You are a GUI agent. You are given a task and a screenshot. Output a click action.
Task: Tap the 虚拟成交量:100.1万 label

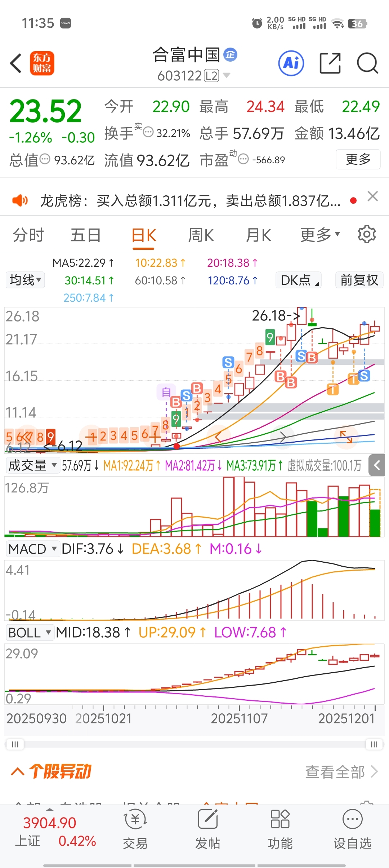324,466
